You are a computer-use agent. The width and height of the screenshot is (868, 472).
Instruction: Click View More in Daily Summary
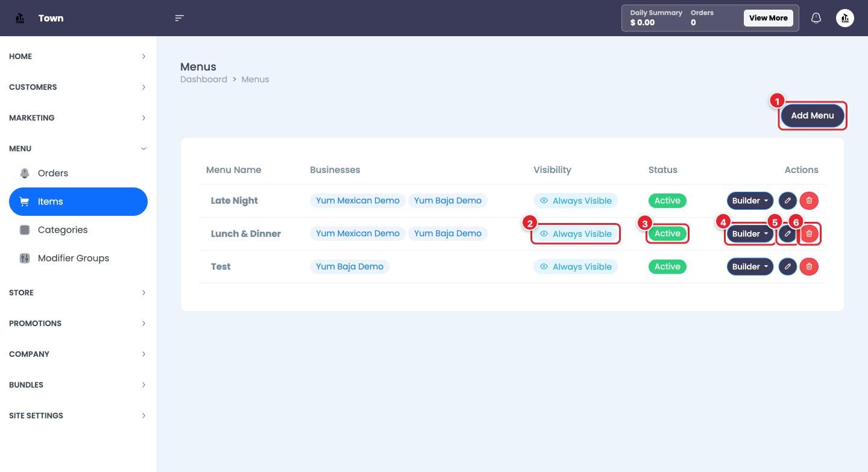(x=768, y=18)
